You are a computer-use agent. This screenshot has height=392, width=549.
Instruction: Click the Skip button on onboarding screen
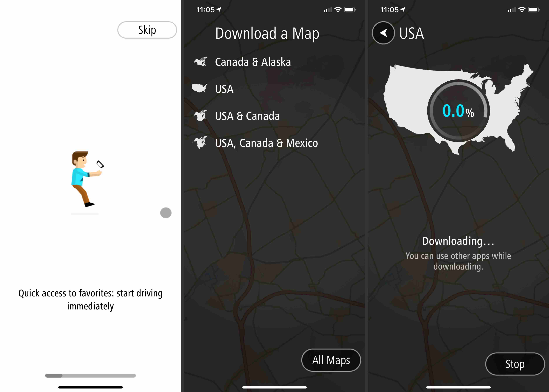pos(148,29)
